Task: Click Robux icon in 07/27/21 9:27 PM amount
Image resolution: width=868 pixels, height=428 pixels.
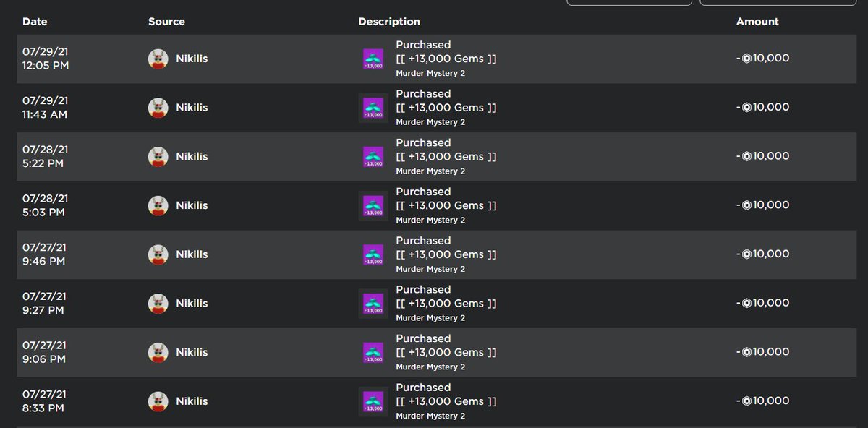Action: tap(747, 304)
